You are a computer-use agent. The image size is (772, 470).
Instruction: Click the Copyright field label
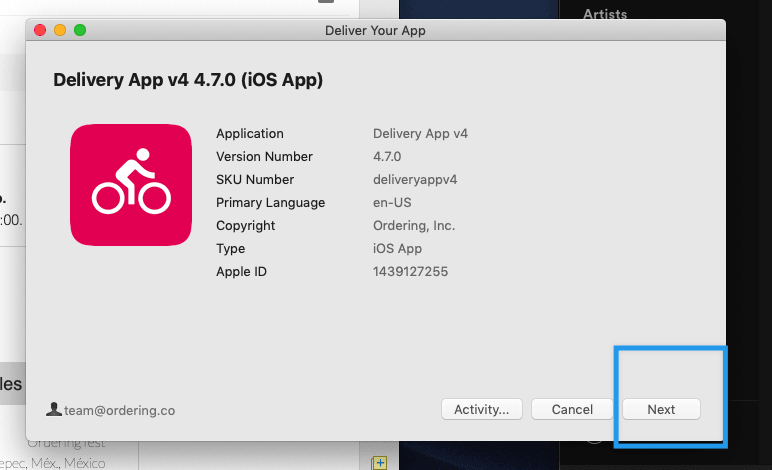point(246,225)
